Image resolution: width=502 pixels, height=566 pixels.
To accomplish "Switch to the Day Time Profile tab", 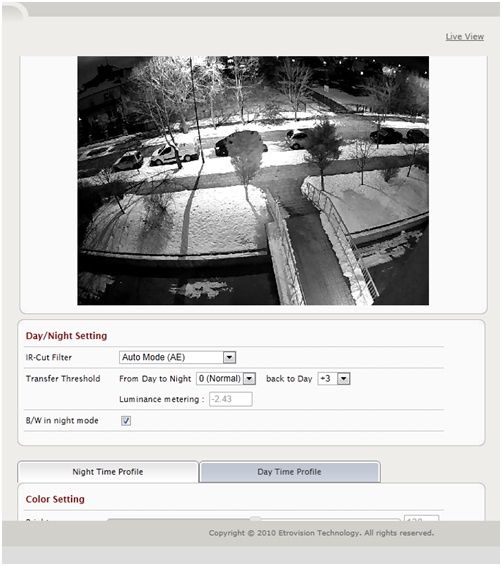I will tap(289, 472).
